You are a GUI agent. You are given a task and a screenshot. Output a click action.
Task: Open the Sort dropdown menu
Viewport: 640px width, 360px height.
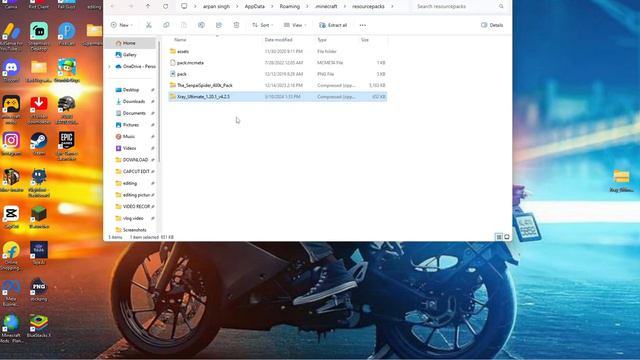coord(262,25)
